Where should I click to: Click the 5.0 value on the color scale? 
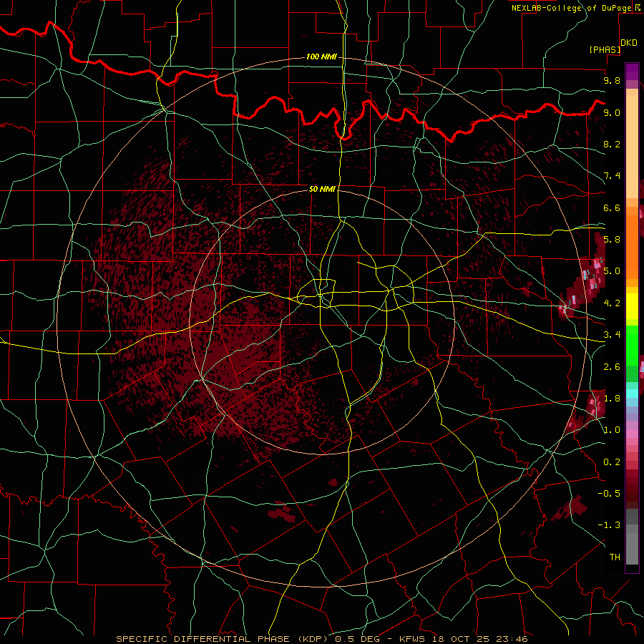(612, 271)
